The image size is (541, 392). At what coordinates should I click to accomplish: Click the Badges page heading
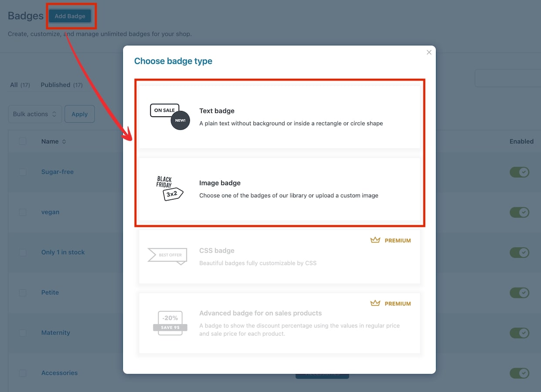click(26, 16)
